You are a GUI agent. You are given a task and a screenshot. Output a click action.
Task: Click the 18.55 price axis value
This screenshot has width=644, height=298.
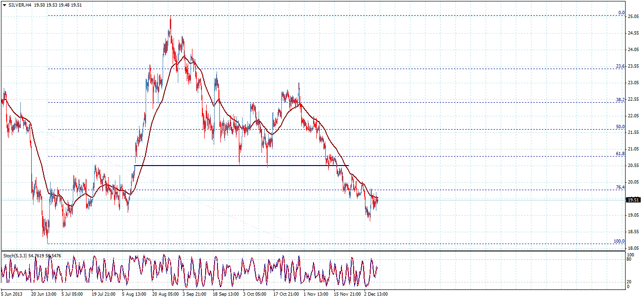[x=633, y=232]
